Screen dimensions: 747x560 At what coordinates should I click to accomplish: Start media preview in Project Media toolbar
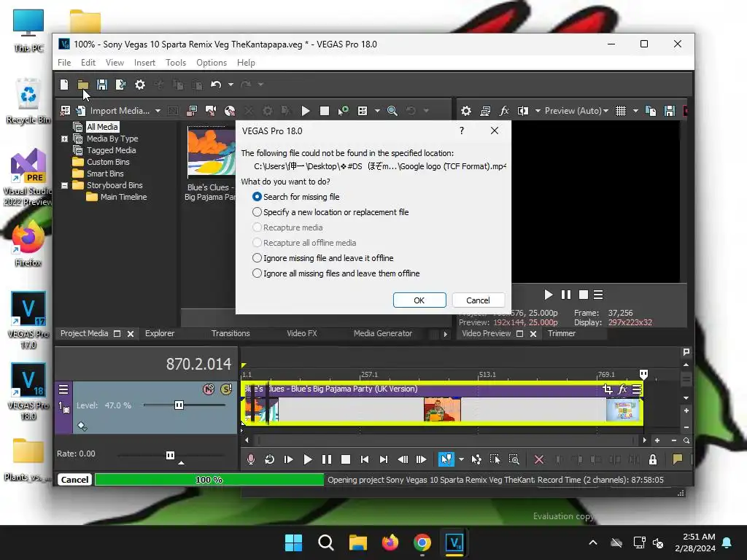(x=306, y=111)
